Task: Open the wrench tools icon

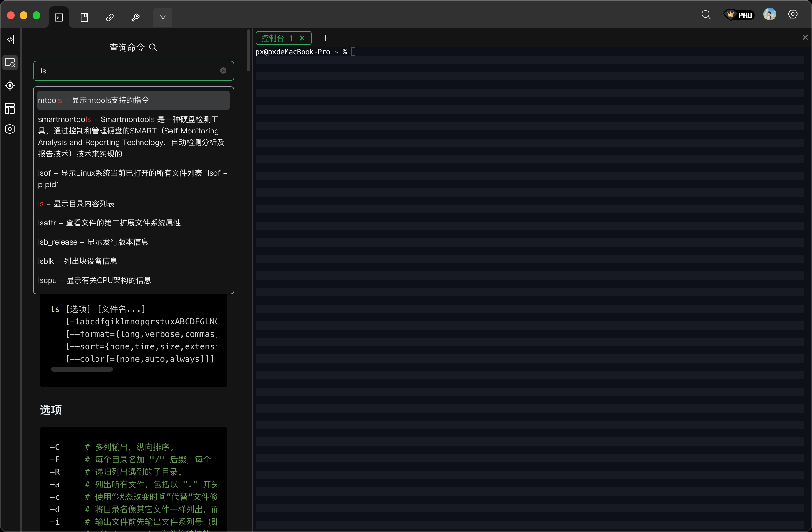Action: [x=135, y=17]
